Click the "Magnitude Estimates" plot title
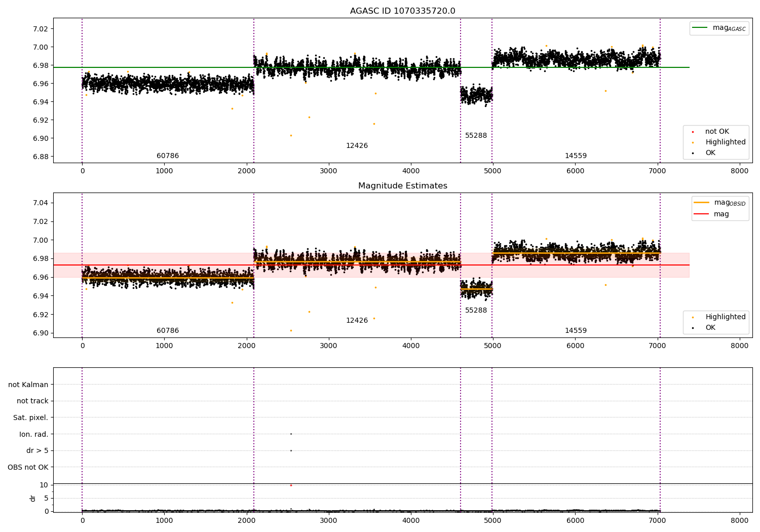760x532 pixels. pyautogui.click(x=402, y=186)
